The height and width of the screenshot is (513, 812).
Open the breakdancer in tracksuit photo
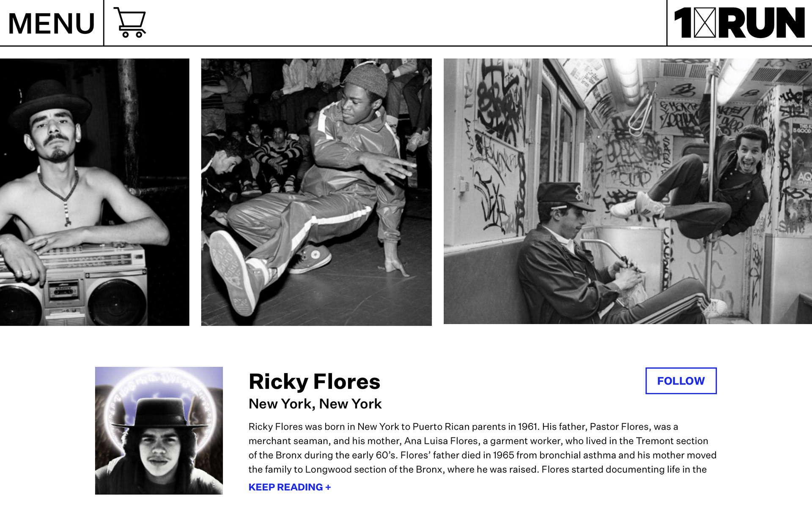316,192
